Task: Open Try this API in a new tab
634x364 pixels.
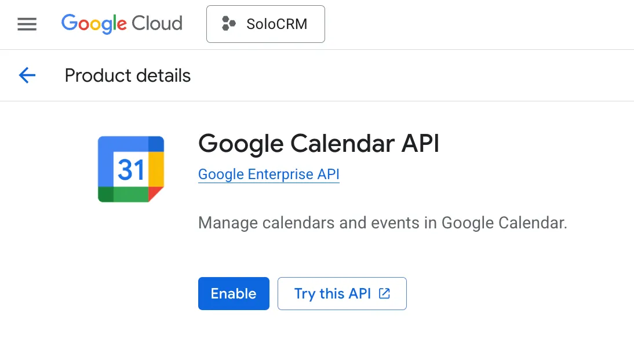Action: point(341,293)
